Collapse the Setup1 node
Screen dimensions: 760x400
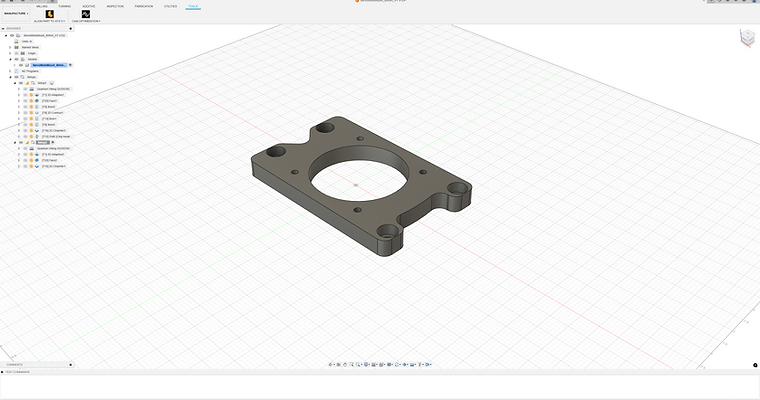coord(15,83)
